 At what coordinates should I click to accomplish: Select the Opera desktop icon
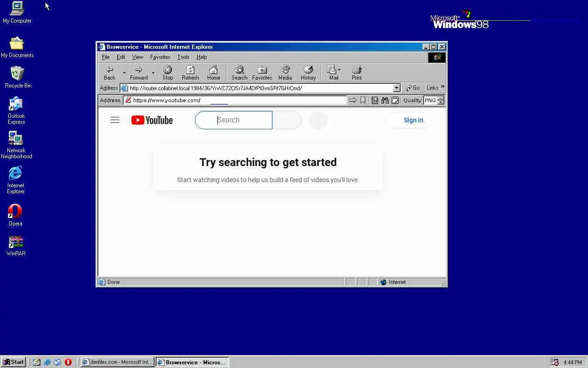point(15,215)
